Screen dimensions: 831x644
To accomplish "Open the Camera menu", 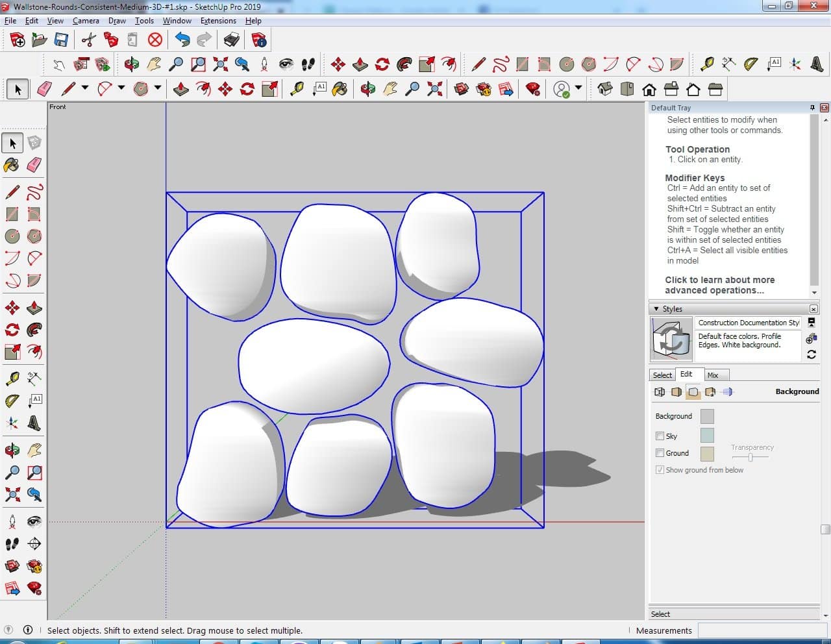I will pyautogui.click(x=86, y=21).
